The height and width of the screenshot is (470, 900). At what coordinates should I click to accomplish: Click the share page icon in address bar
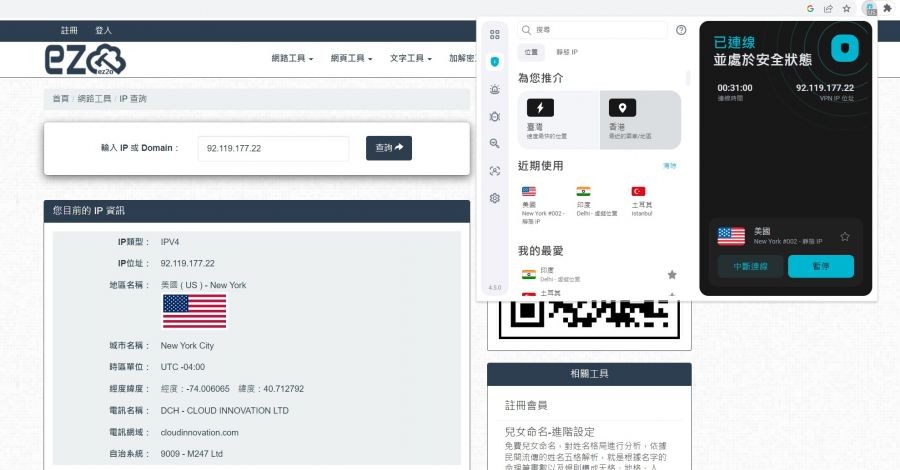pyautogui.click(x=828, y=9)
